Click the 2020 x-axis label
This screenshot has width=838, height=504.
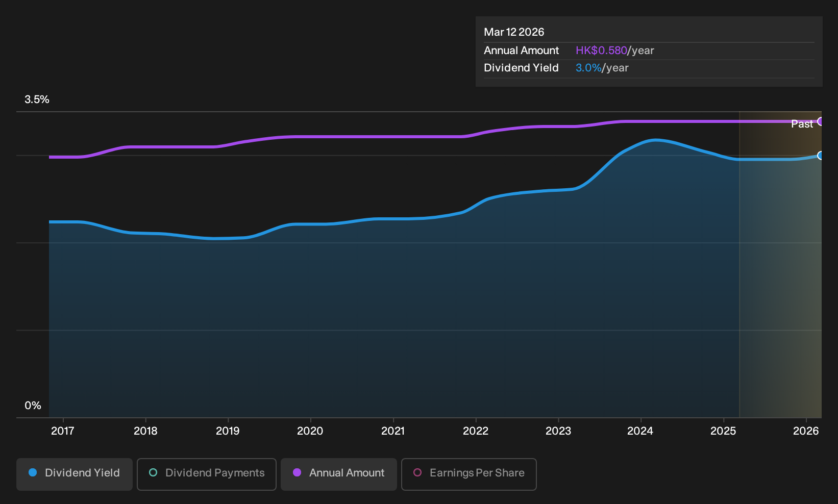tap(310, 431)
